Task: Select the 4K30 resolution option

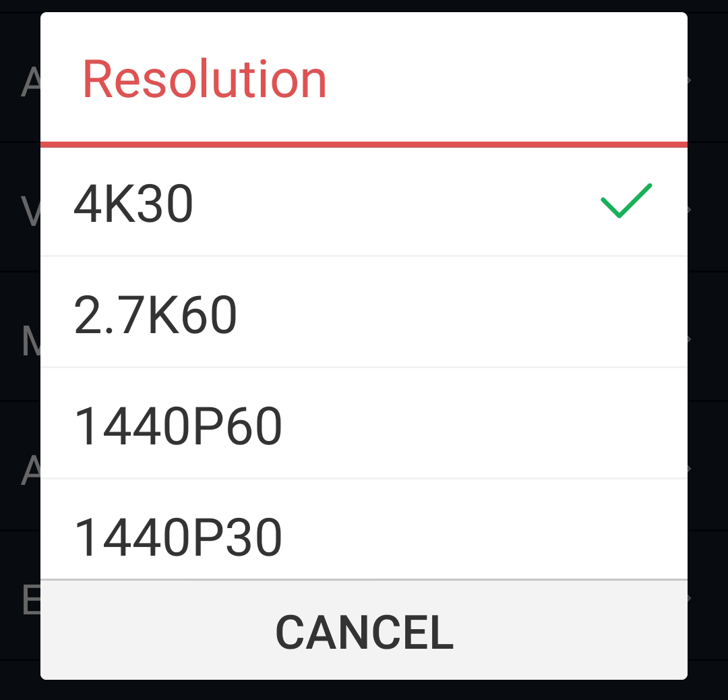Action: click(364, 202)
